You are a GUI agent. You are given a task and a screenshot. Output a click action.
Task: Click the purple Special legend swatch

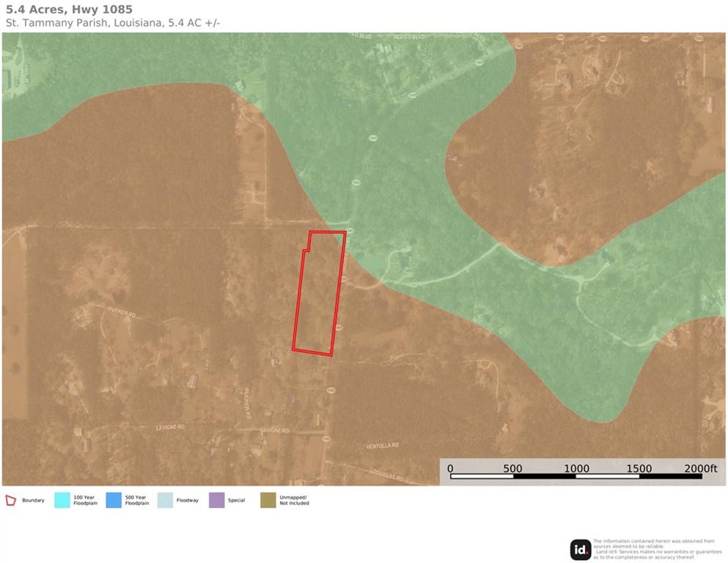(x=217, y=501)
